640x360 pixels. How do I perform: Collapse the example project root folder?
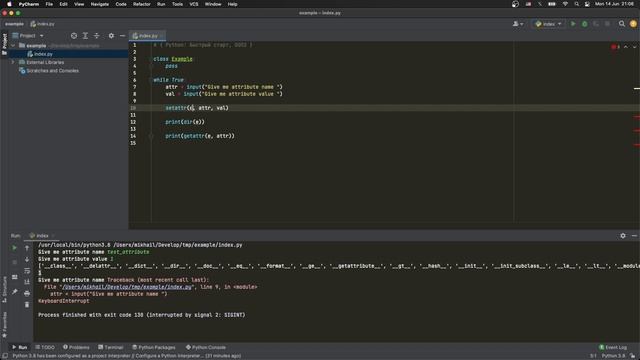click(x=13, y=46)
